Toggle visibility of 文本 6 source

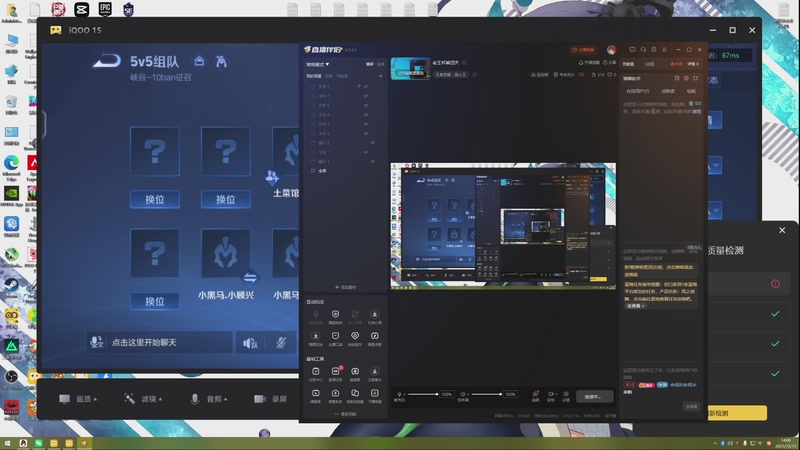(365, 105)
